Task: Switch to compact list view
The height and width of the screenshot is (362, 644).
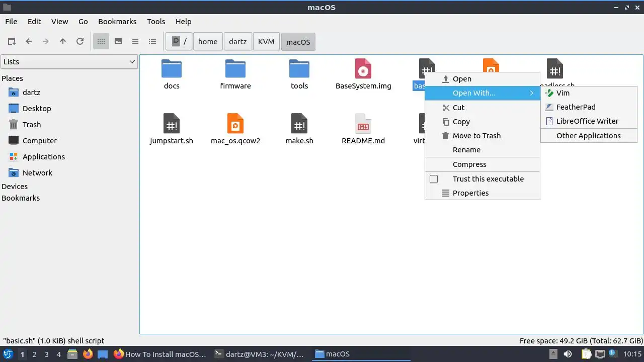Action: tap(135, 42)
